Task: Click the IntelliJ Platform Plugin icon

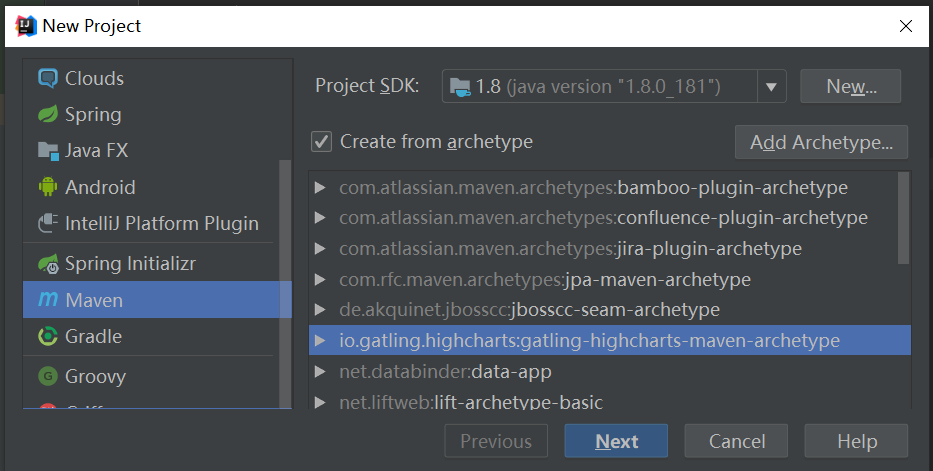Action: click(x=47, y=223)
